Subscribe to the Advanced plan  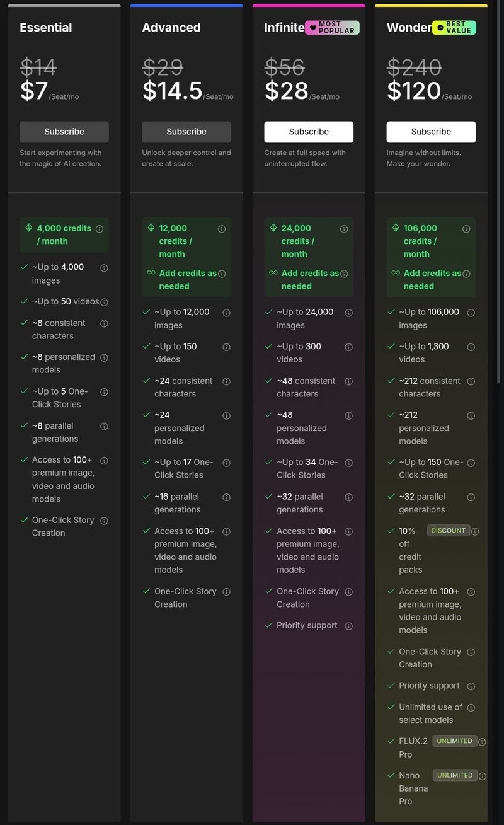(186, 132)
